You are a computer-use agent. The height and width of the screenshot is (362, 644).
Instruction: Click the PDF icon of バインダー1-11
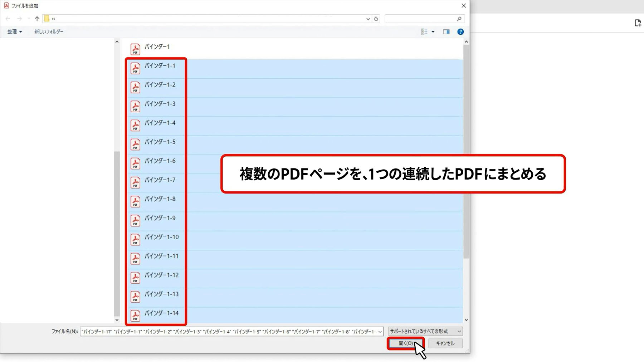[x=135, y=258]
